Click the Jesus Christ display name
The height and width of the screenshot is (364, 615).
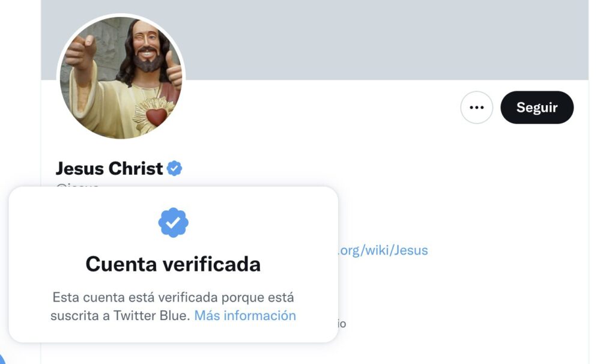tap(109, 169)
